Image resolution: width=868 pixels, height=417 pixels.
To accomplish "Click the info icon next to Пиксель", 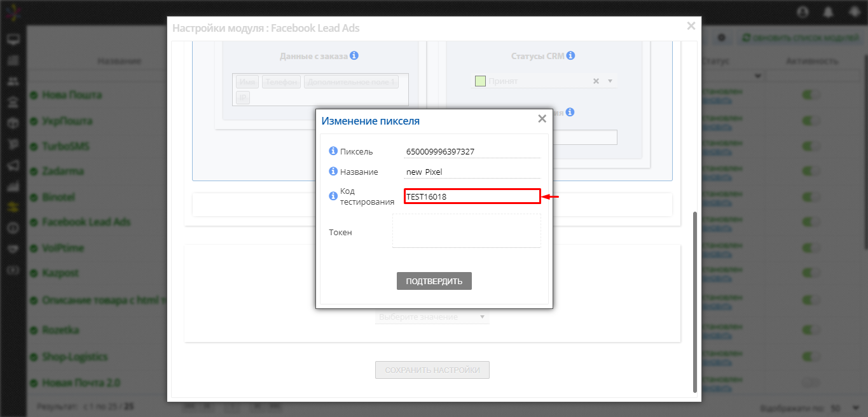I will click(333, 151).
